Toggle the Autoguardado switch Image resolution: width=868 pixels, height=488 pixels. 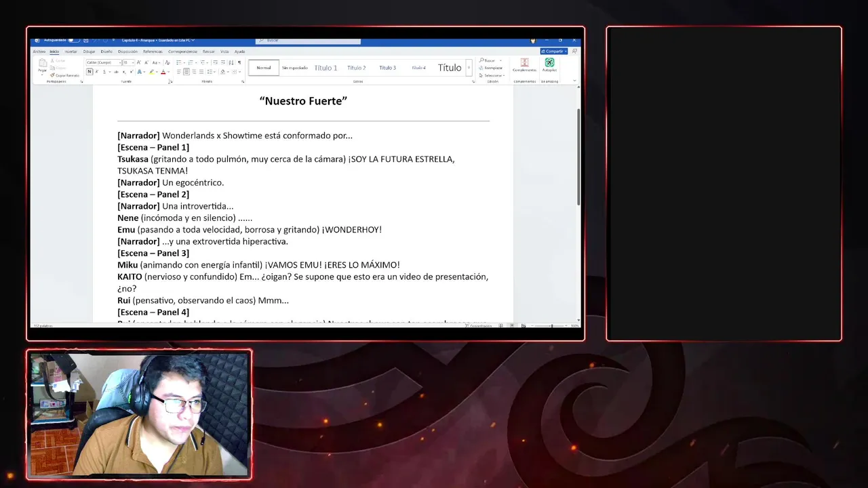point(74,40)
